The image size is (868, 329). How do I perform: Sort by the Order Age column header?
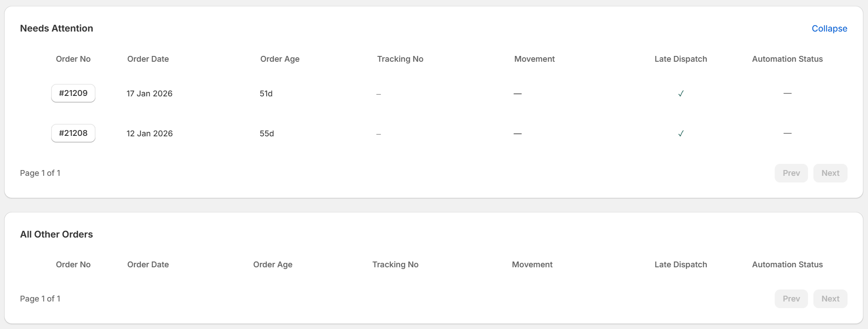coord(280,59)
